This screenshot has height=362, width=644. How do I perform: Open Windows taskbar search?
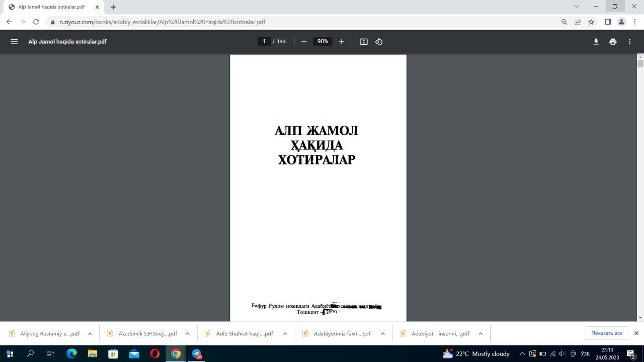[30, 353]
